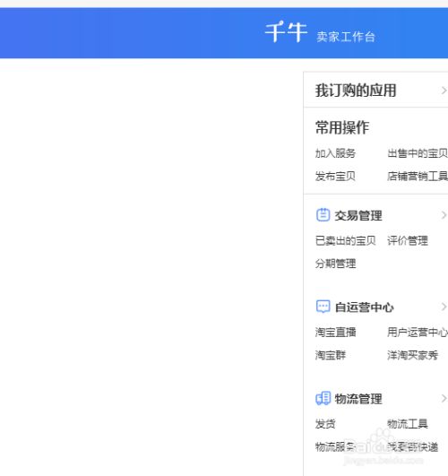Open 出售中的宝贝
Screen dimensions: 448x476
[x=418, y=153]
